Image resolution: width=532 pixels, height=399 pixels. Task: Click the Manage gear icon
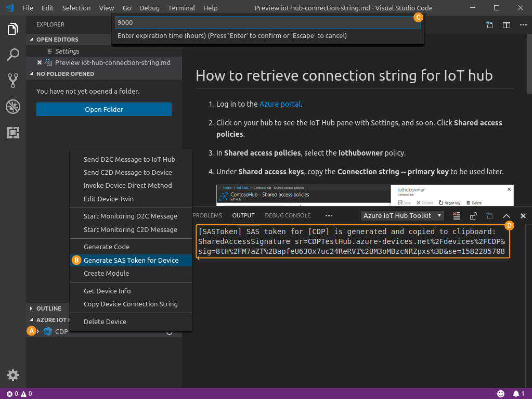(13, 375)
